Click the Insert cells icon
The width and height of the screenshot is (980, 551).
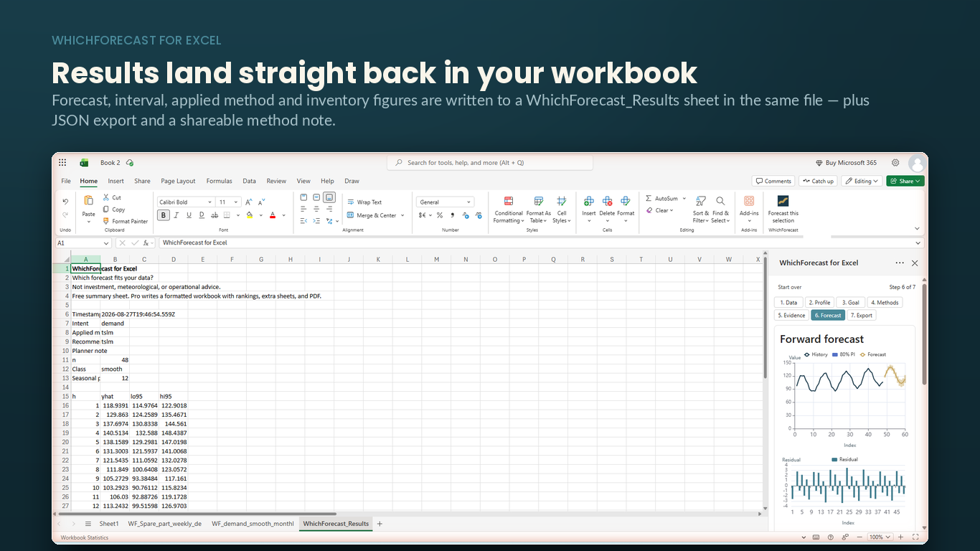(x=589, y=202)
